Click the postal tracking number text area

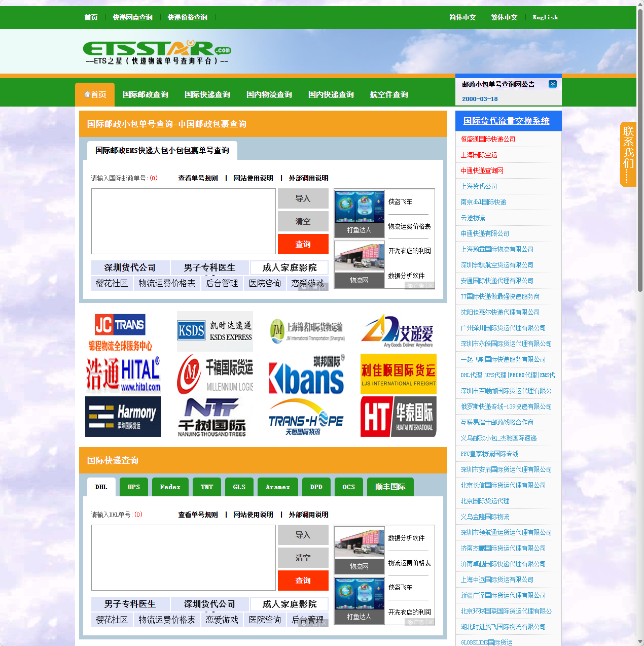(x=184, y=221)
